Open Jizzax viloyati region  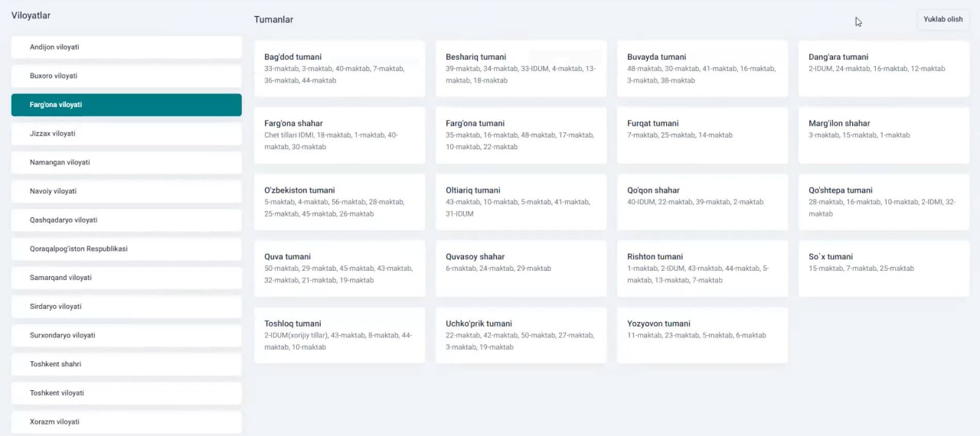[x=126, y=134]
